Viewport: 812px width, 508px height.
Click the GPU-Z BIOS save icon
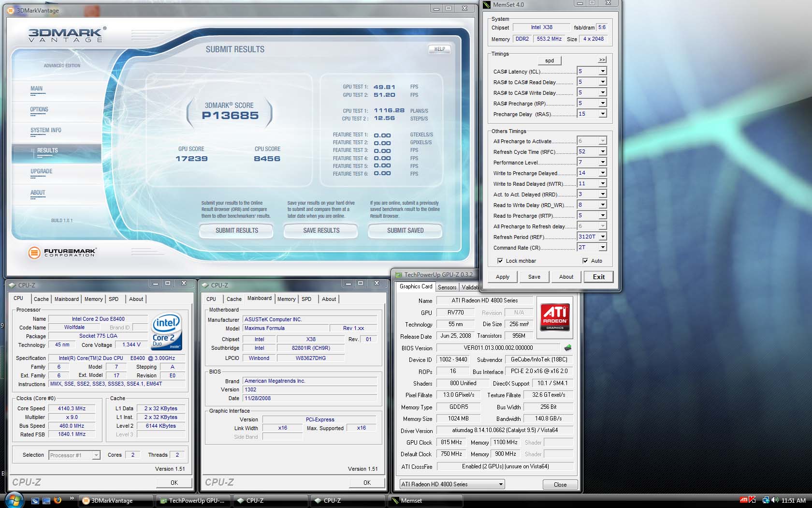point(568,347)
